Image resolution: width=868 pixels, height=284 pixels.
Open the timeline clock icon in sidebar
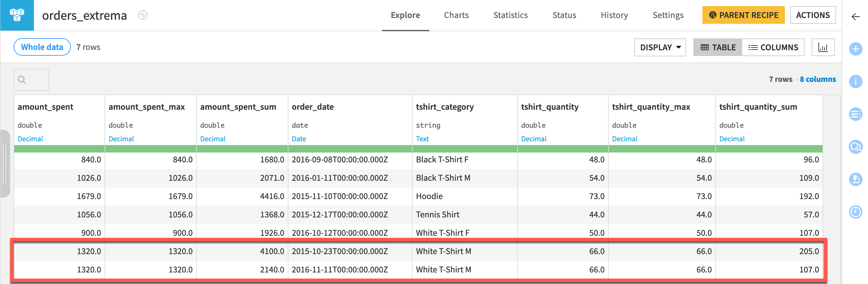tap(855, 212)
